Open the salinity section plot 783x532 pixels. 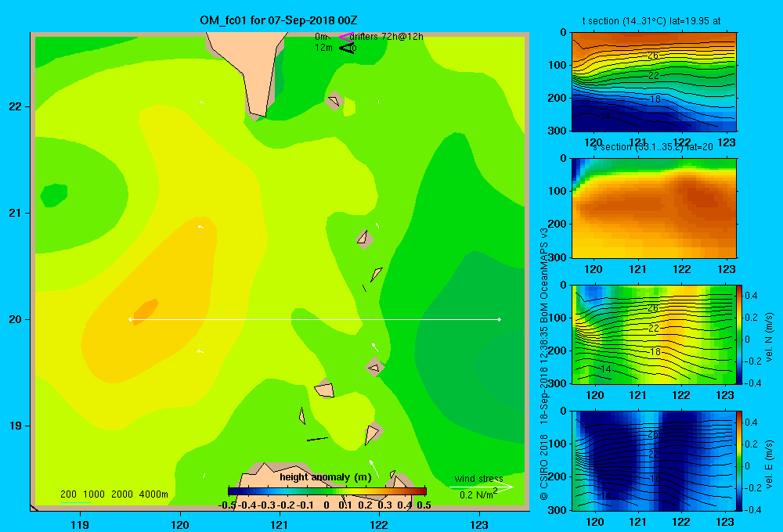[x=654, y=207]
